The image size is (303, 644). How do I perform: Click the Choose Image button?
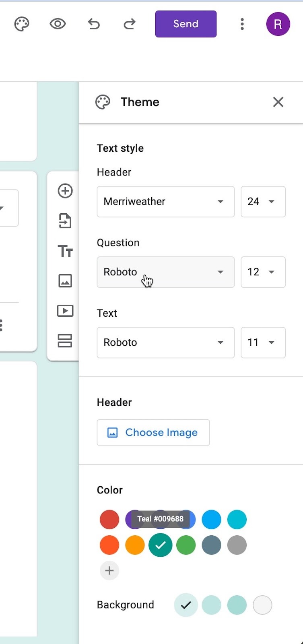pos(153,433)
